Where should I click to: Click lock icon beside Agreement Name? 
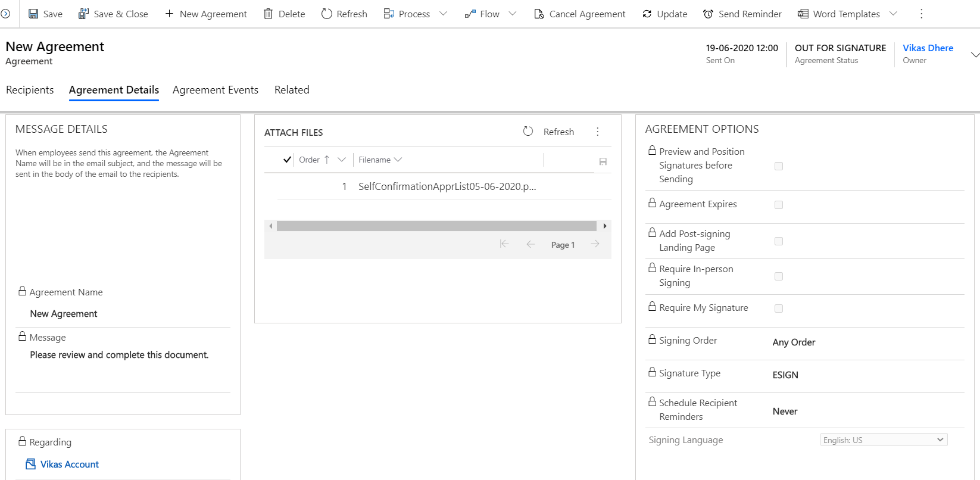click(x=22, y=291)
